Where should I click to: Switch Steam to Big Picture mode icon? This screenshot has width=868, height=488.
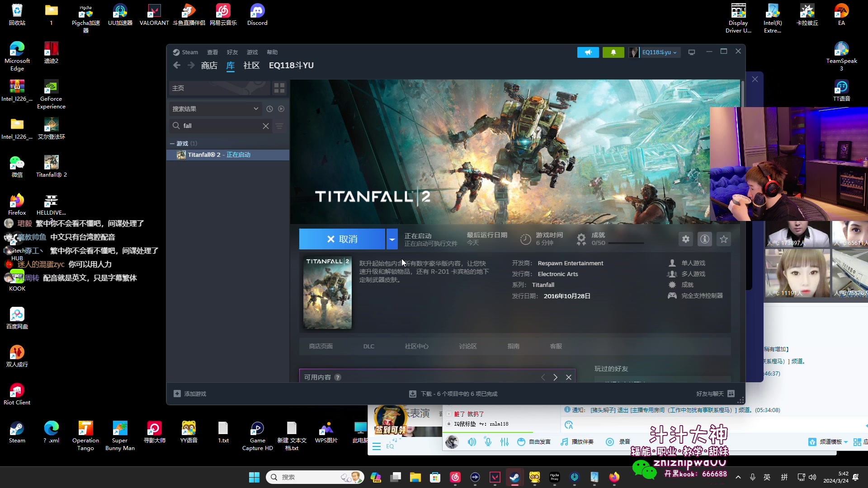click(x=691, y=52)
